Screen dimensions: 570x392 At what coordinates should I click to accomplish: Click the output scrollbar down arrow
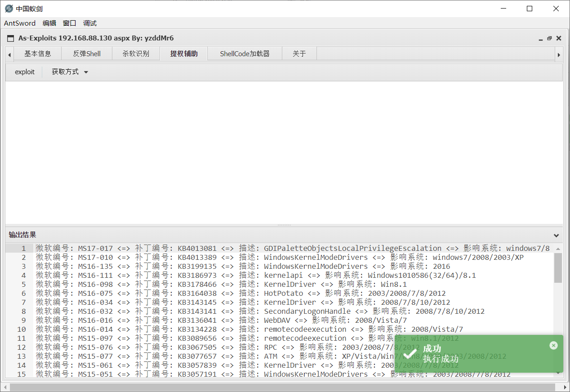point(558,372)
